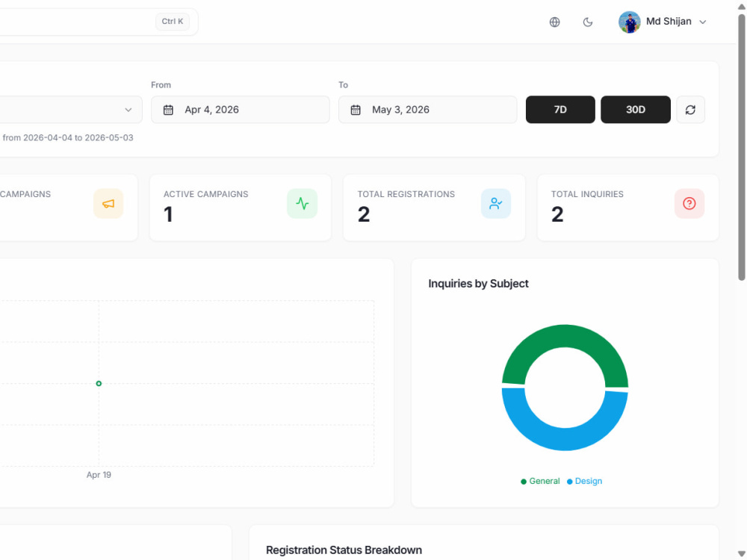The height and width of the screenshot is (560, 747).
Task: Click the calendar icon in To field
Action: [356, 110]
